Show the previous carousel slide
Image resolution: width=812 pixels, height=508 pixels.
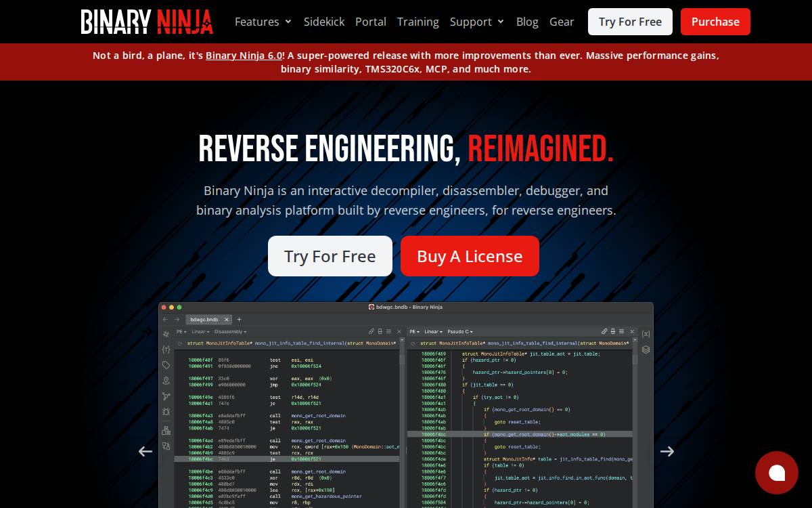click(145, 451)
